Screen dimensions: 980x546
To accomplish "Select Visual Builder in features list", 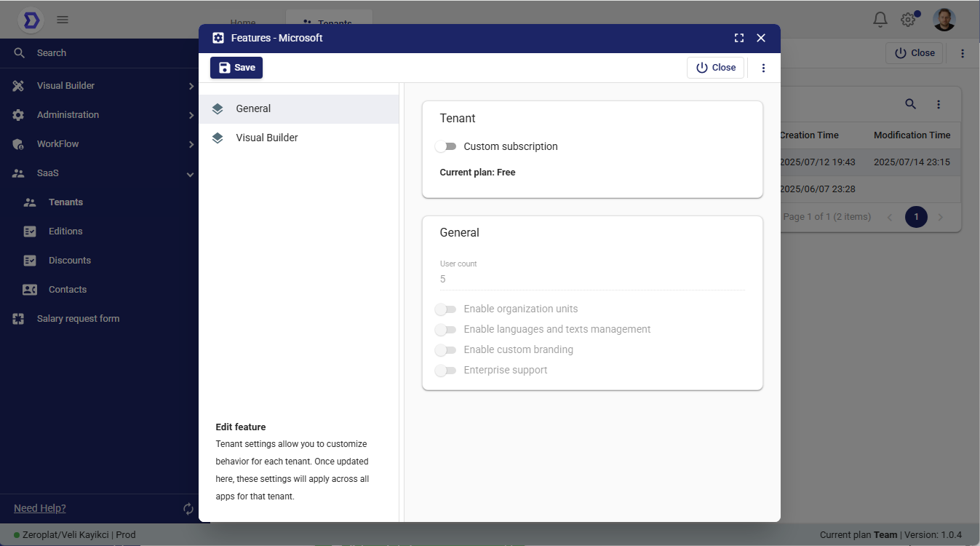I will [x=266, y=138].
